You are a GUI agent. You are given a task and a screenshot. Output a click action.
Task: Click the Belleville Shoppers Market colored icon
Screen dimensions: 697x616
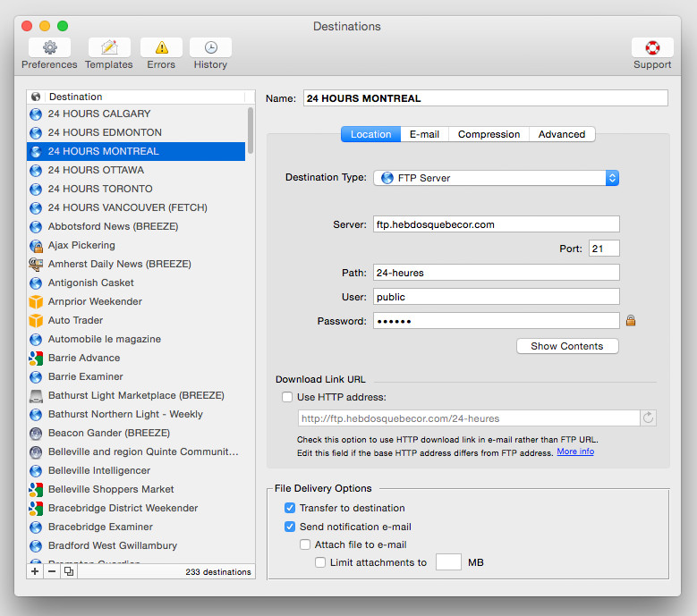36,489
